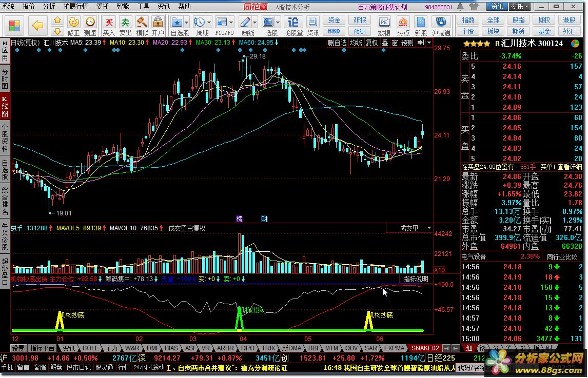588x378 pixels.
Task: Open the 报价 menu
Action: click(x=29, y=6)
